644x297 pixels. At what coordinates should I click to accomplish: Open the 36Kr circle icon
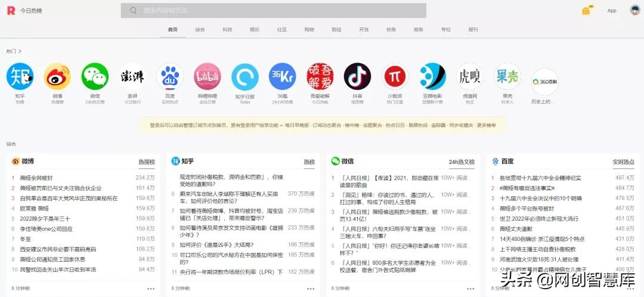click(283, 76)
